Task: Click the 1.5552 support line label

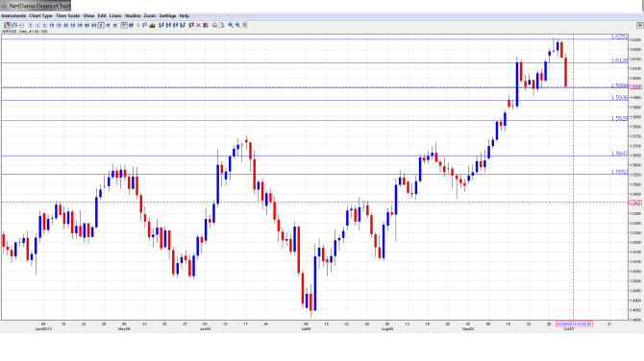Action: point(619,172)
